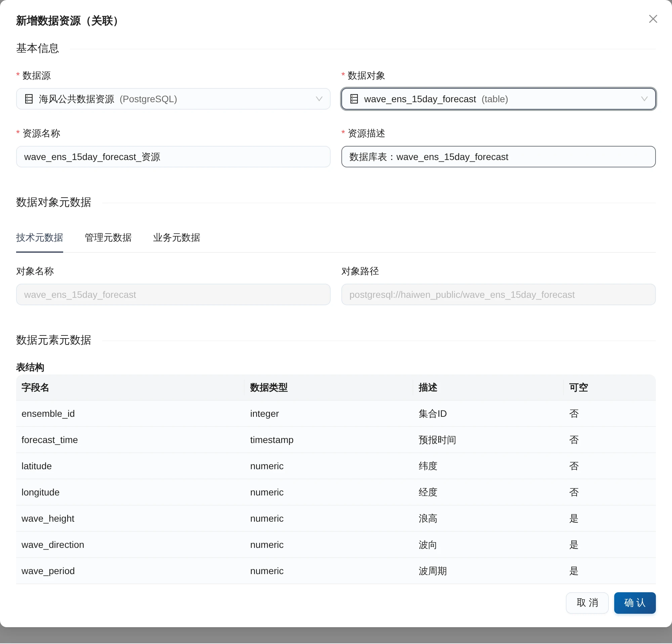Screen dimensions: 672x644
Task: Confirm with the 确认 button
Action: 635,603
